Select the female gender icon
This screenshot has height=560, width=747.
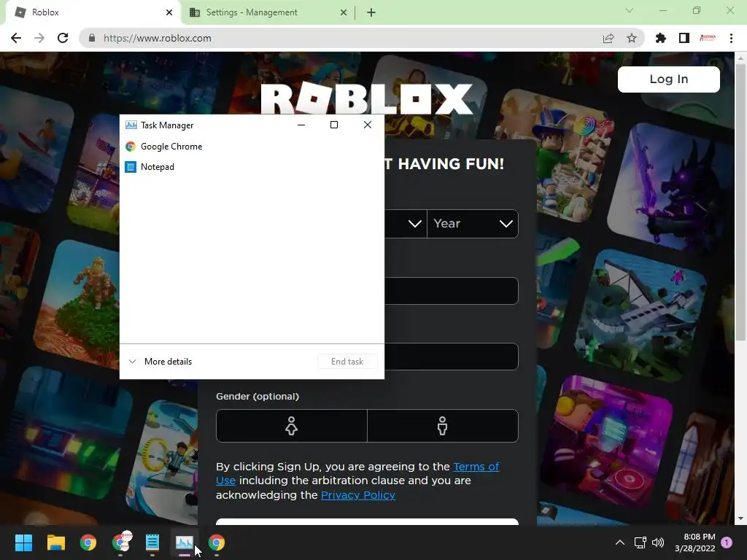pyautogui.click(x=292, y=426)
